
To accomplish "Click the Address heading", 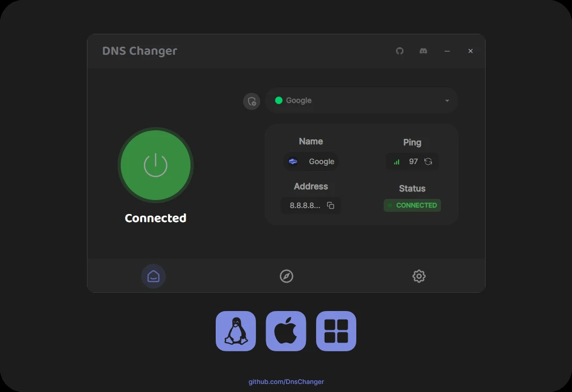I will point(311,186).
